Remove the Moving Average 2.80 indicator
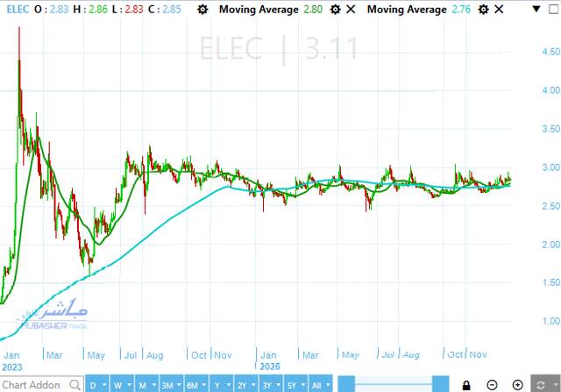This screenshot has height=392, width=561. tap(351, 10)
